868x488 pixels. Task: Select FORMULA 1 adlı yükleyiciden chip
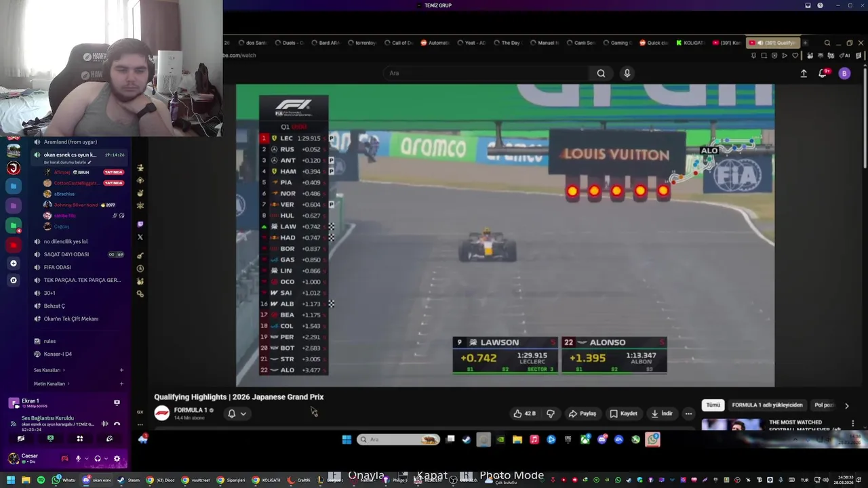[x=767, y=405]
